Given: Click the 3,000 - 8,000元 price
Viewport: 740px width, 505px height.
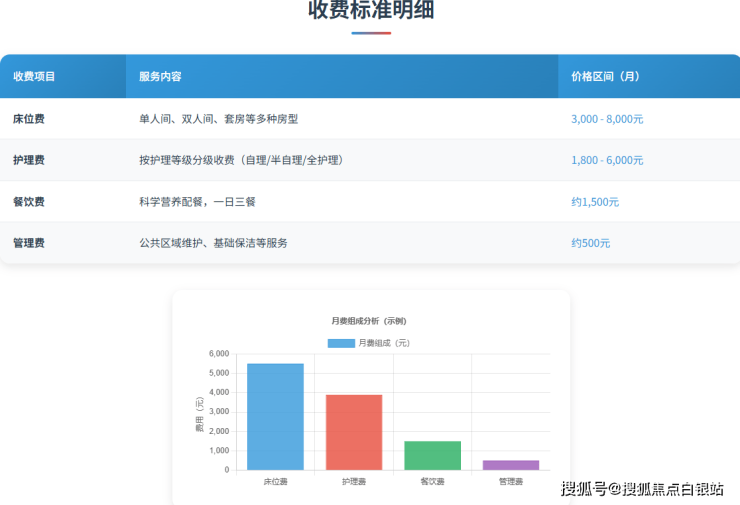Looking at the screenshot, I should [607, 119].
